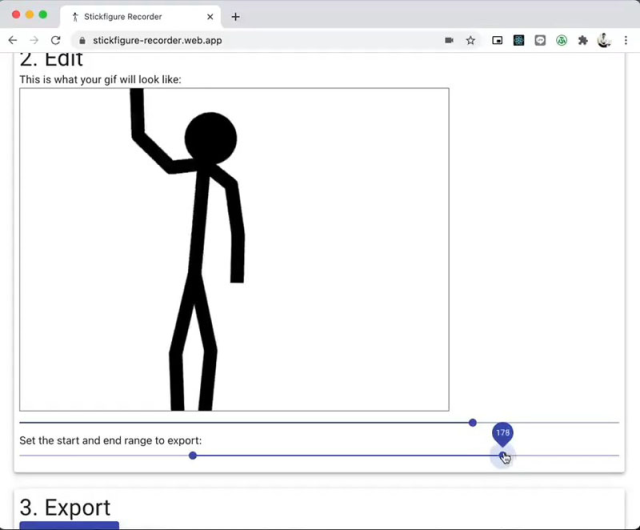Click the user profile avatar
Screen dimensions: 640x530
[x=605, y=40]
